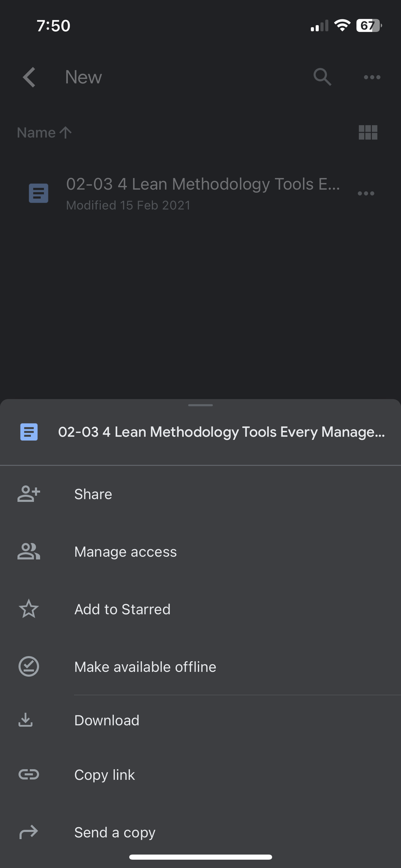This screenshot has height=868, width=401.
Task: Choose Download from the menu
Action: 107,721
